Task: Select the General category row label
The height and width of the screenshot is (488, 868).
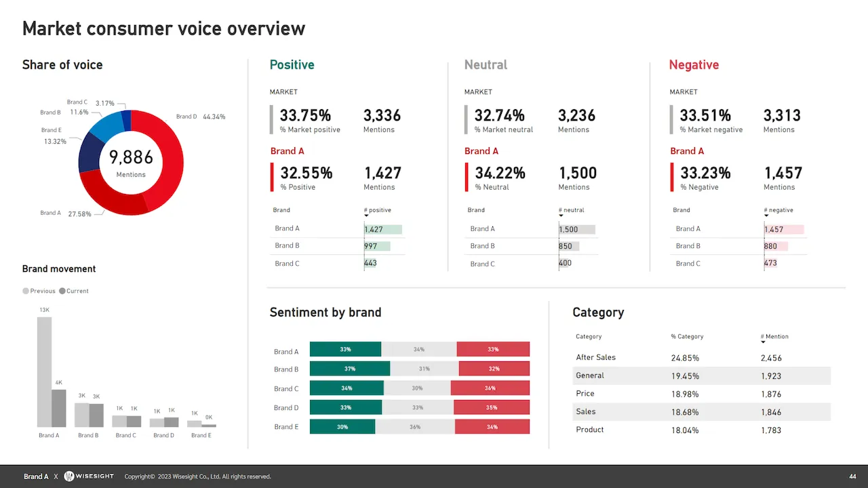Action: pos(590,375)
